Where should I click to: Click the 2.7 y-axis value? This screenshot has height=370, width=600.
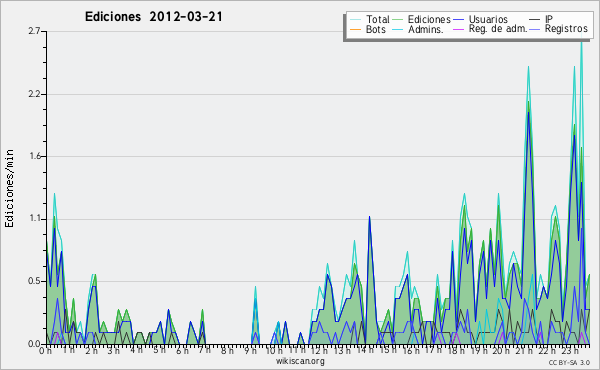coord(34,31)
